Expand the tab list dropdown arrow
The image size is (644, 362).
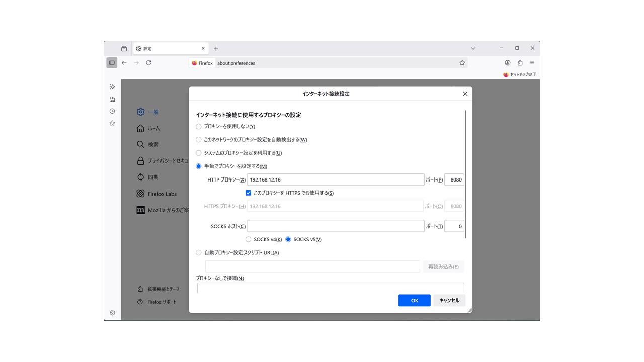pyautogui.click(x=473, y=48)
